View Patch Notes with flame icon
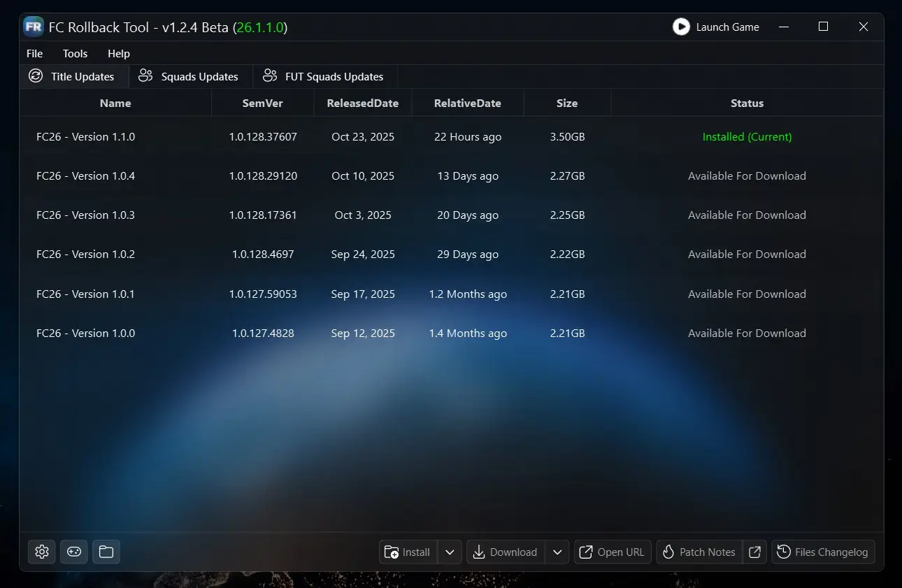 click(699, 552)
